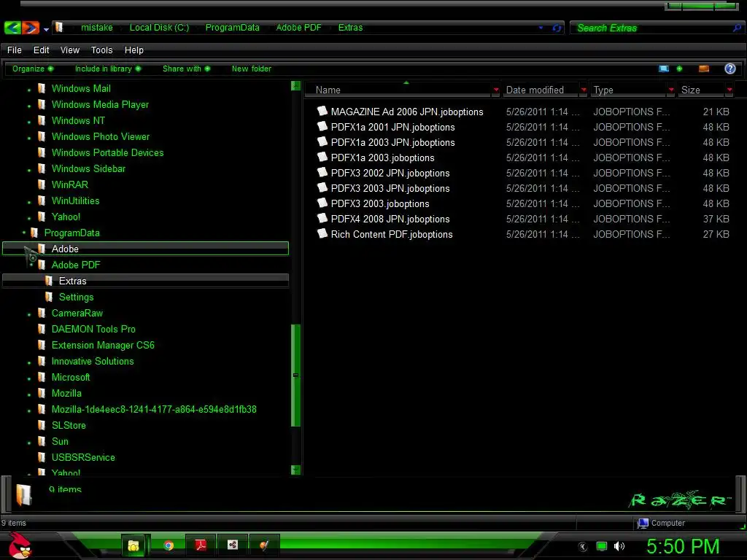Open the Organize dropdown
Viewport: 747px width, 560px height.
pos(32,69)
